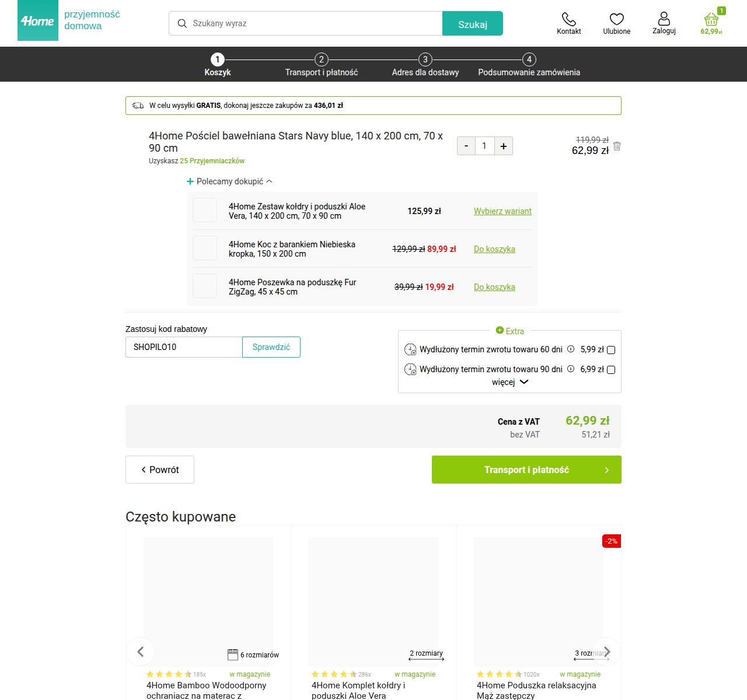Open the basket icon in header
The width and height of the screenshot is (747, 700).
coord(711,19)
